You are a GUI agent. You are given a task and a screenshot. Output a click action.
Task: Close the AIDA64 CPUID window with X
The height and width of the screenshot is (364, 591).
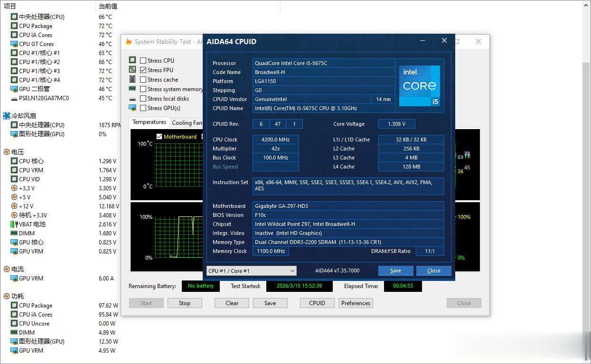point(444,41)
